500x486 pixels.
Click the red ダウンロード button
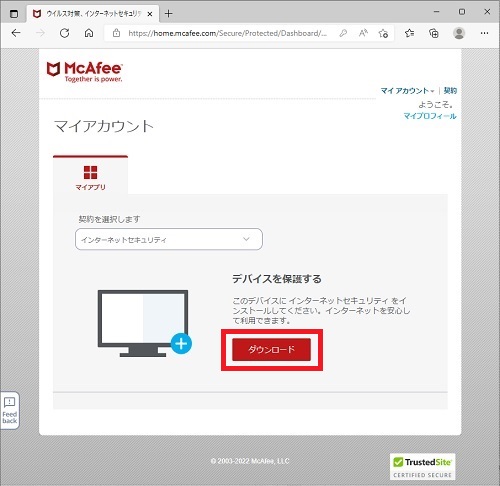271,349
